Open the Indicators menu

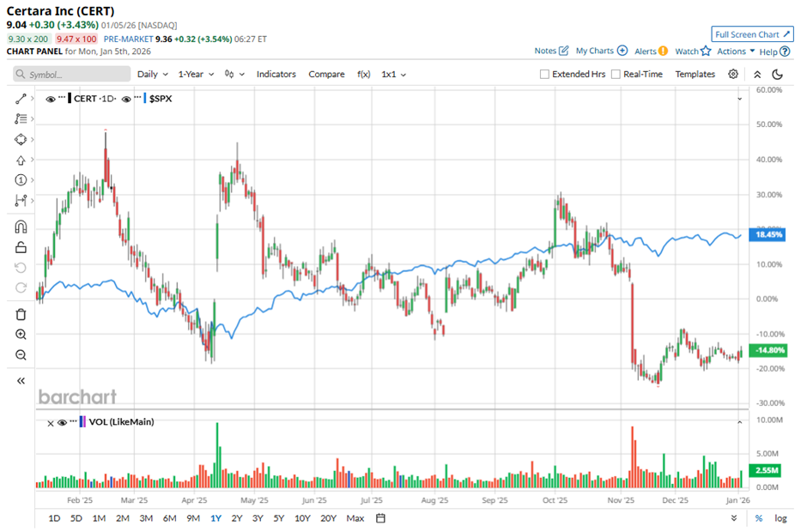(x=276, y=74)
